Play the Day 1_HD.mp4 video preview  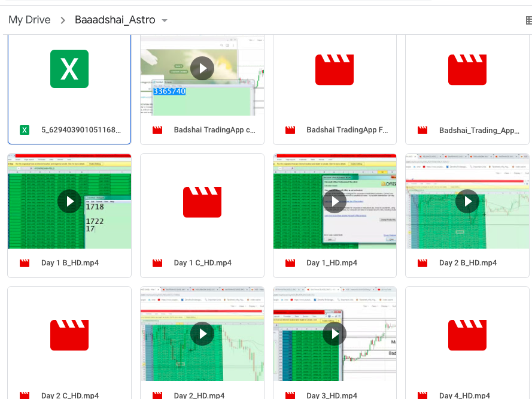click(x=335, y=201)
